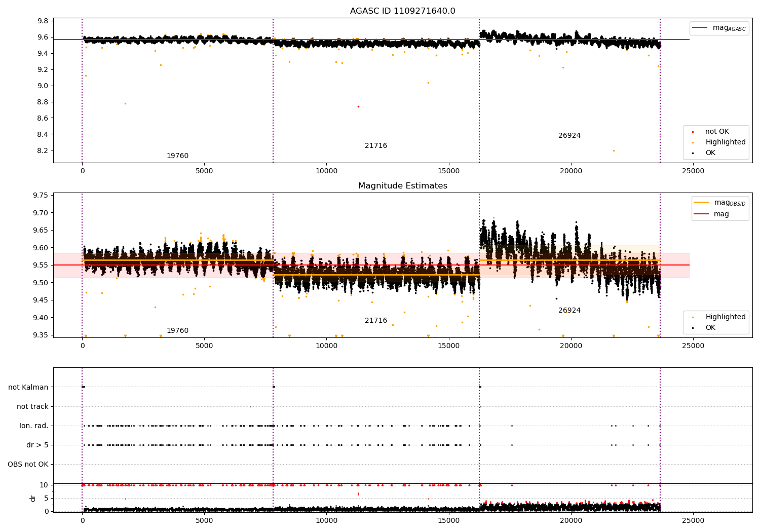The image size is (760, 532).
Task: Click the plot title AGASC ID 1109271640.0
Action: click(402, 11)
